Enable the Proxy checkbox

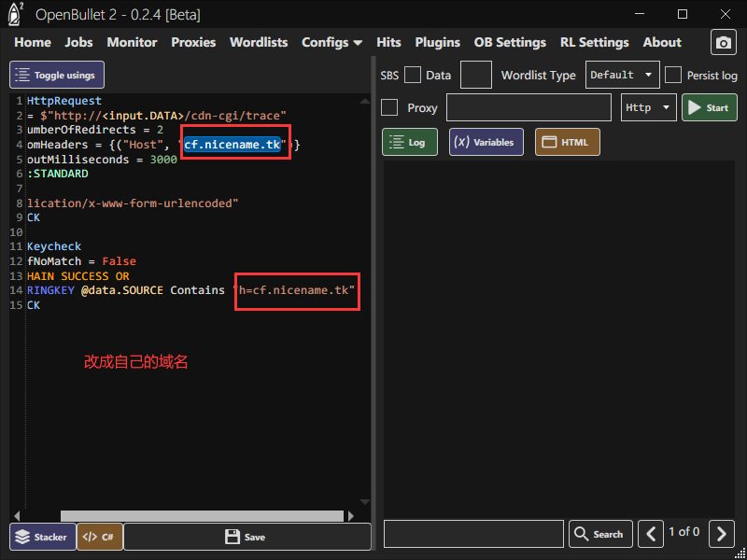coord(390,107)
